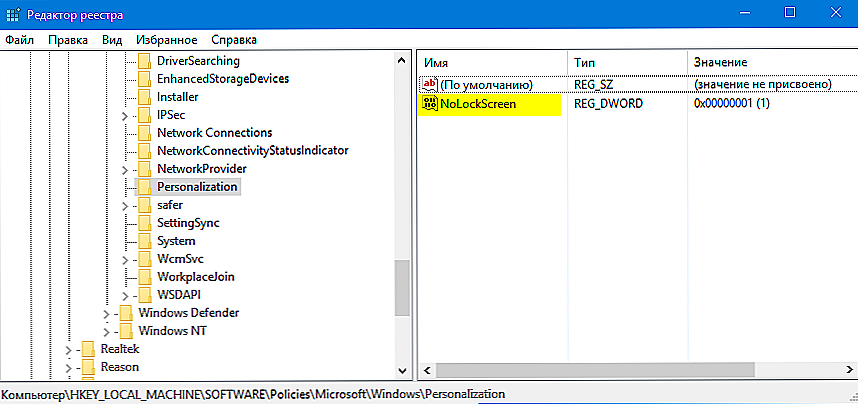Click the string value icon of (По умолчанию)
Viewport: 858px width, 404px height.
pyautogui.click(x=430, y=84)
